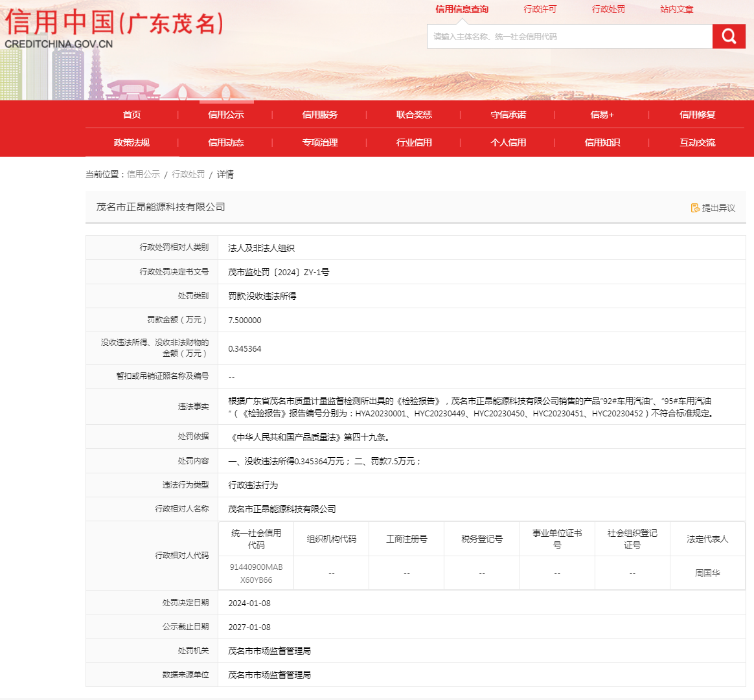Viewport: 754px width, 700px height.
Task: Click the 法定代表人 column header
Action: 707,539
